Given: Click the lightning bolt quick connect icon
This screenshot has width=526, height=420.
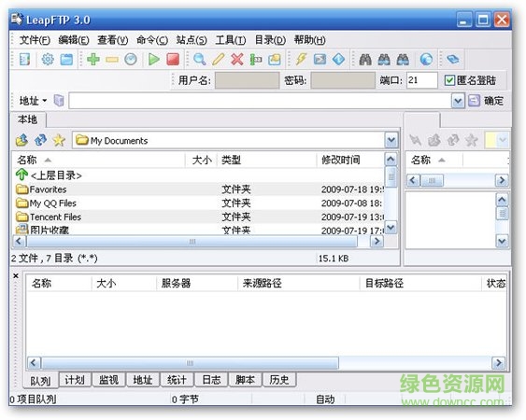Looking at the screenshot, I should (x=301, y=60).
